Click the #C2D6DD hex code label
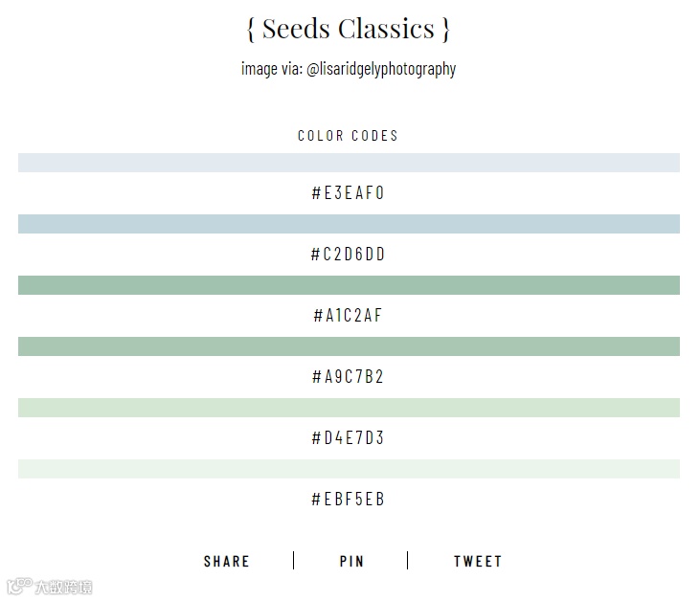 [x=349, y=255]
